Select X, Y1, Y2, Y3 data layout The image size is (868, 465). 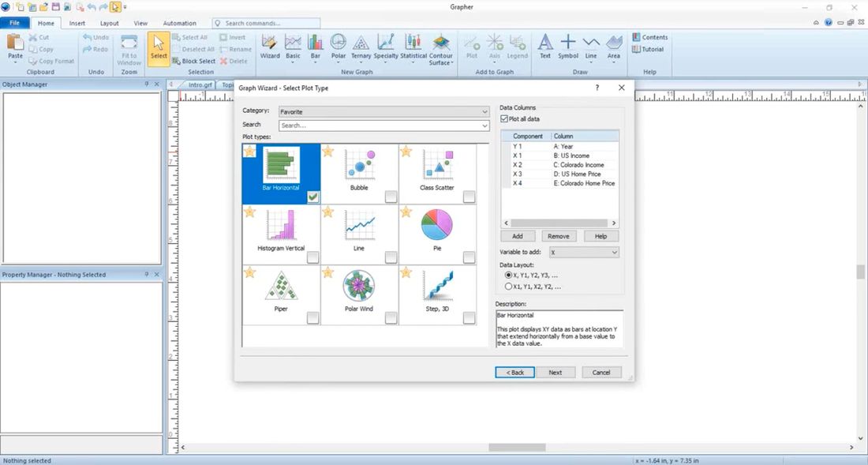point(508,275)
